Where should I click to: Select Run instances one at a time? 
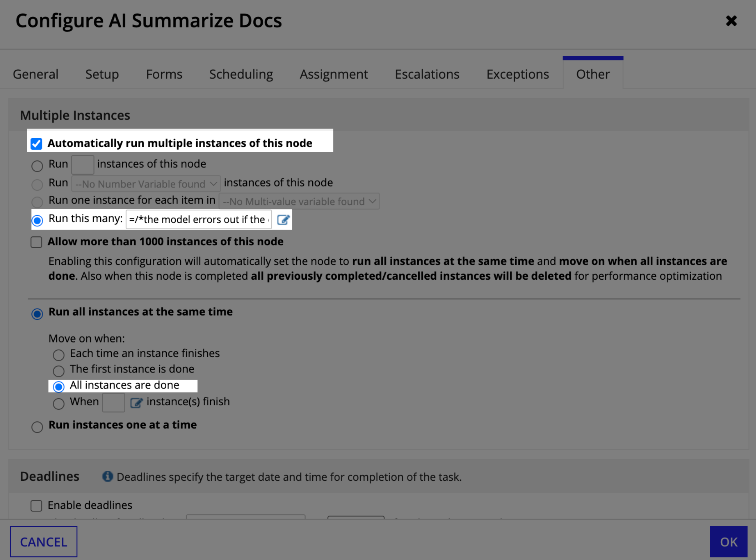(37, 427)
